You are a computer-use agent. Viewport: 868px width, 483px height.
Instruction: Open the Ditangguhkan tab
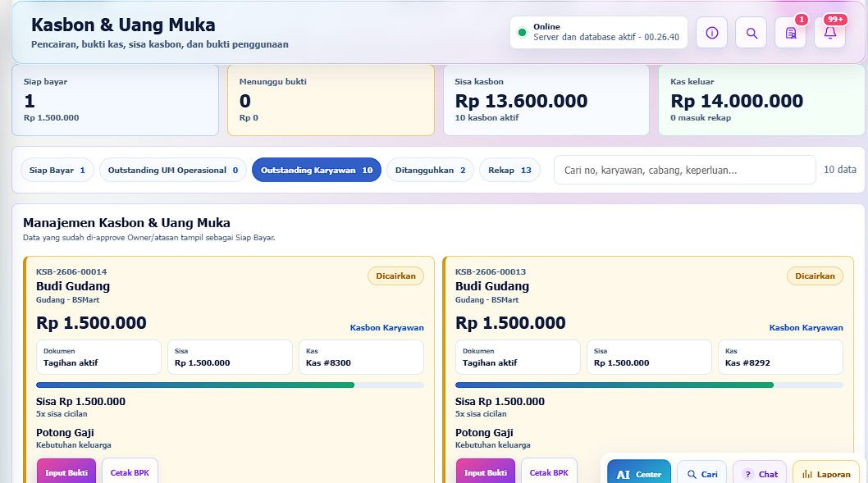point(430,170)
